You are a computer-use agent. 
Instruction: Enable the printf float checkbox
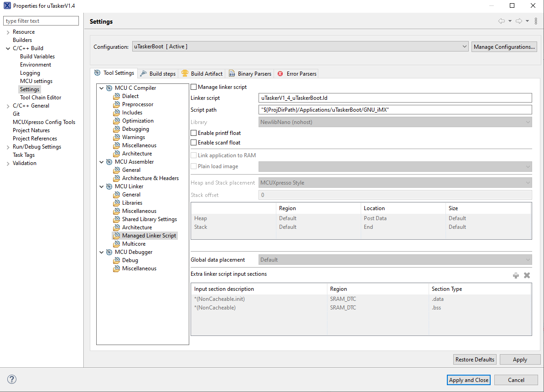pos(193,132)
